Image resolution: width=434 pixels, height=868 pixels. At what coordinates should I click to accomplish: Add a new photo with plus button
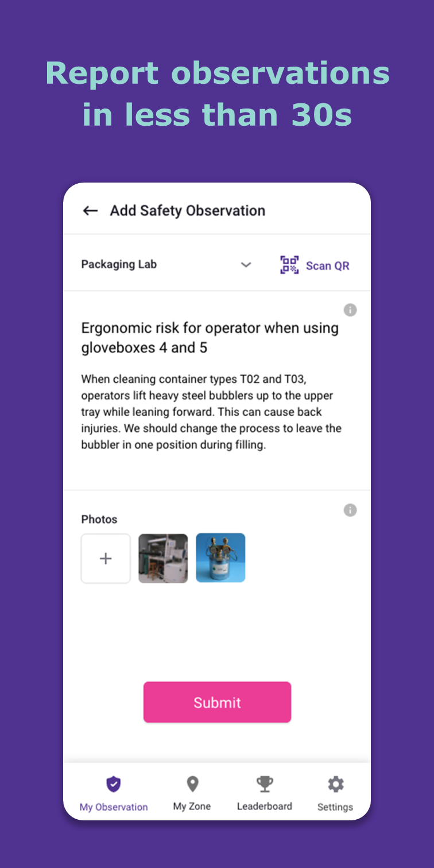106,559
